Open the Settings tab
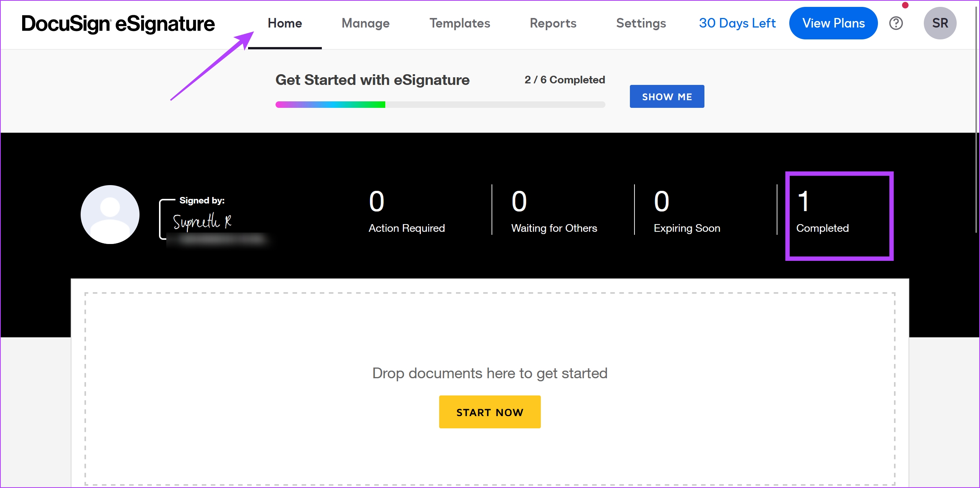The height and width of the screenshot is (488, 980). 641,23
